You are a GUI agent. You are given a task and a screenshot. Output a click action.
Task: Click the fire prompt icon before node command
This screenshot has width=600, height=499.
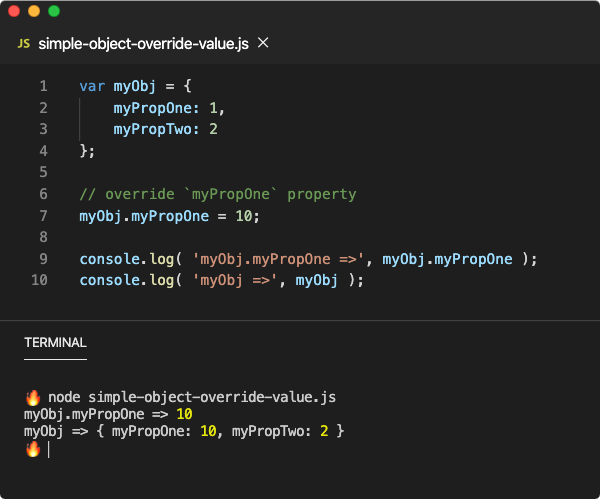[33, 398]
